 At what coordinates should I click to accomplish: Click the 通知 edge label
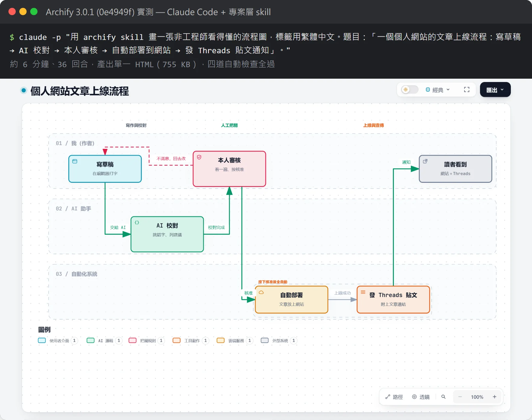pos(406,162)
